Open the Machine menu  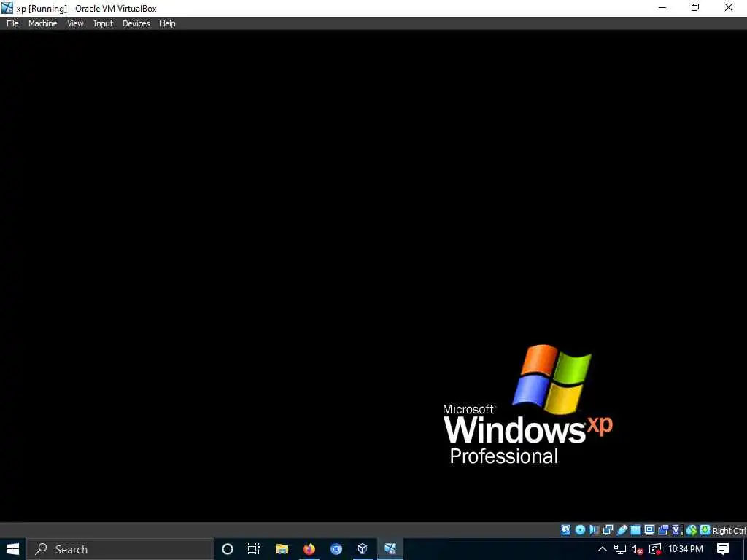click(x=42, y=23)
